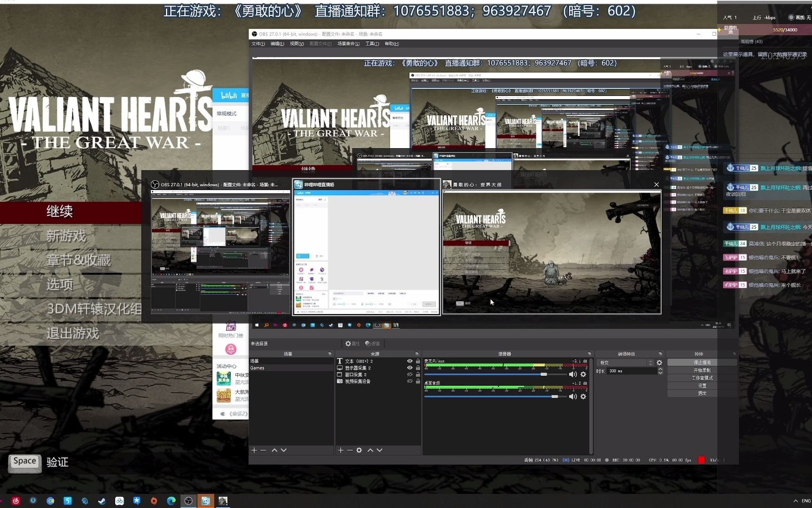Image resolution: width=812 pixels, height=508 pixels.
Task: Mute the 麦克风/Aux speaker icon
Action: [573, 374]
